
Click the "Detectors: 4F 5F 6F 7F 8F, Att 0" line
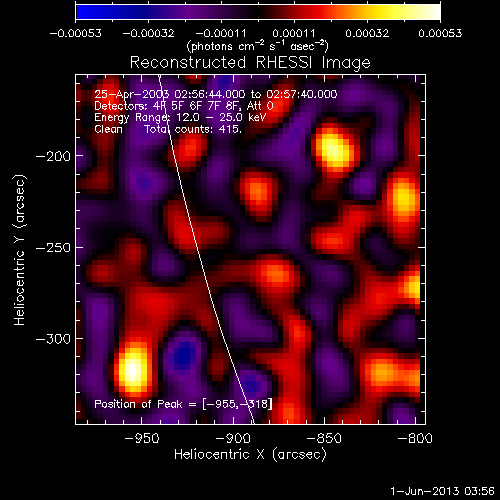pyautogui.click(x=184, y=106)
